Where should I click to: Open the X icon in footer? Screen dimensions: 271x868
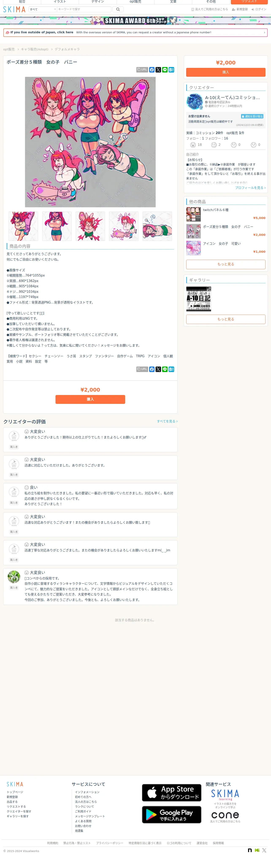[x=264, y=850]
